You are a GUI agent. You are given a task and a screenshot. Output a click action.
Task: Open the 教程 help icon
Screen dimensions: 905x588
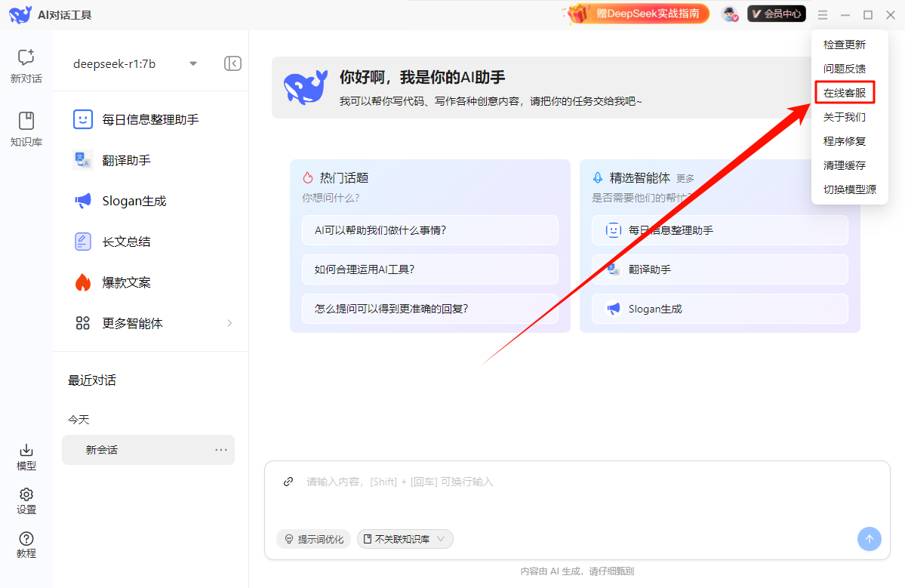point(26,539)
